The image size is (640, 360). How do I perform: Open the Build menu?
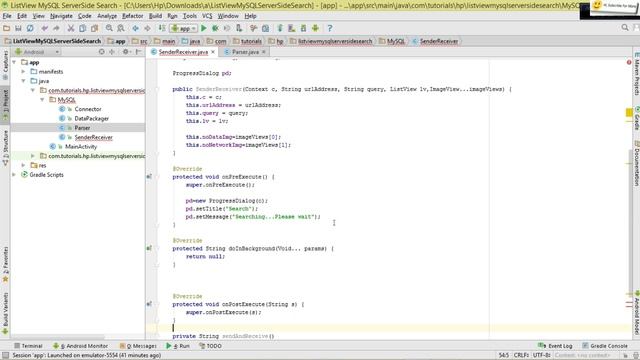click(155, 16)
